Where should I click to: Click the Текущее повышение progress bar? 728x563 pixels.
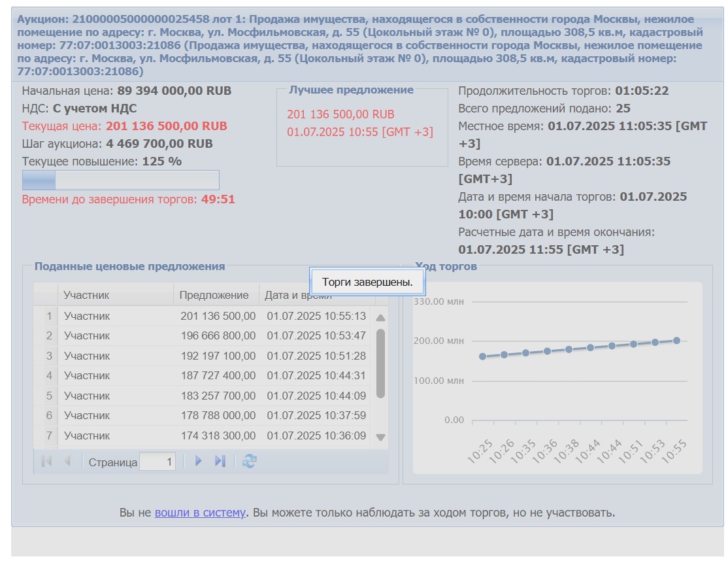pyautogui.click(x=120, y=180)
